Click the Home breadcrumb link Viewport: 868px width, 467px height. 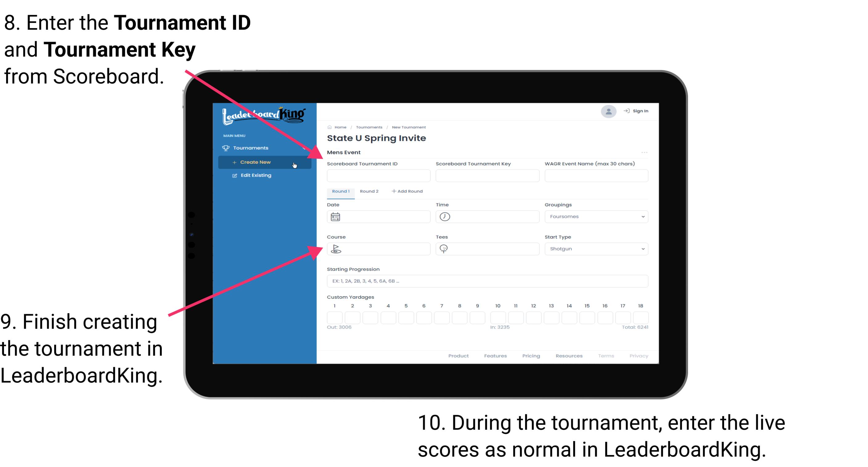click(x=340, y=126)
